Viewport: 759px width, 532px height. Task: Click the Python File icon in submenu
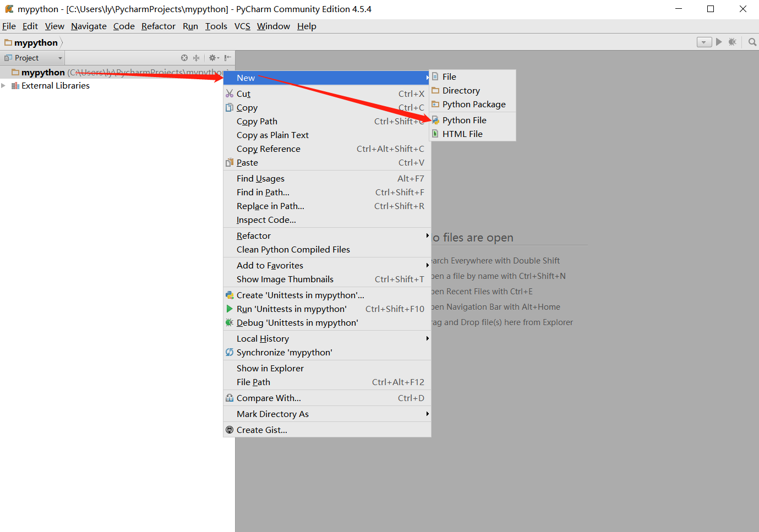coord(435,120)
